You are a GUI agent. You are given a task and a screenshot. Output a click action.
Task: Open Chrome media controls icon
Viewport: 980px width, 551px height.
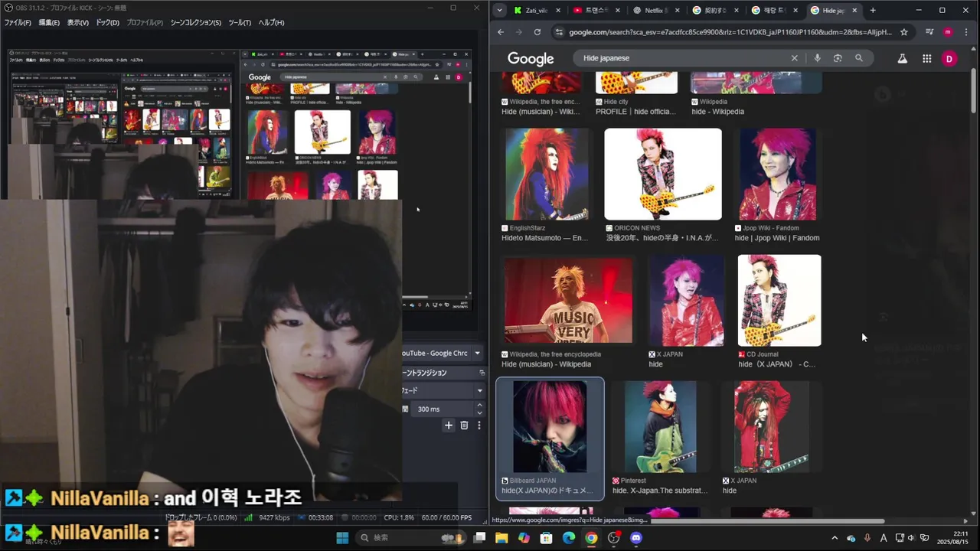click(x=929, y=32)
